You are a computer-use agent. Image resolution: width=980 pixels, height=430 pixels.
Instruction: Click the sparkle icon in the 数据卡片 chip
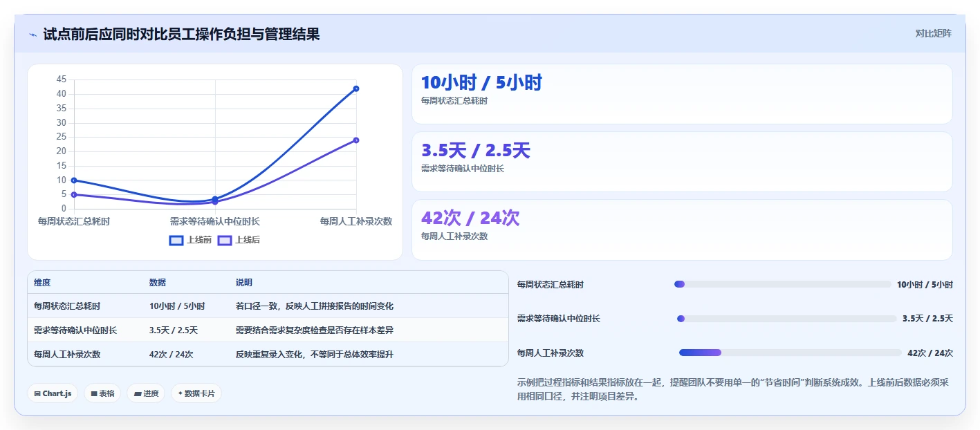[x=181, y=393]
